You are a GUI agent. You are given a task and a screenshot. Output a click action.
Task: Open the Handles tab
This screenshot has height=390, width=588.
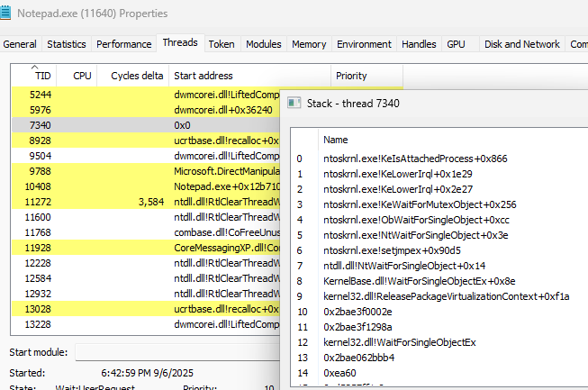pyautogui.click(x=419, y=44)
